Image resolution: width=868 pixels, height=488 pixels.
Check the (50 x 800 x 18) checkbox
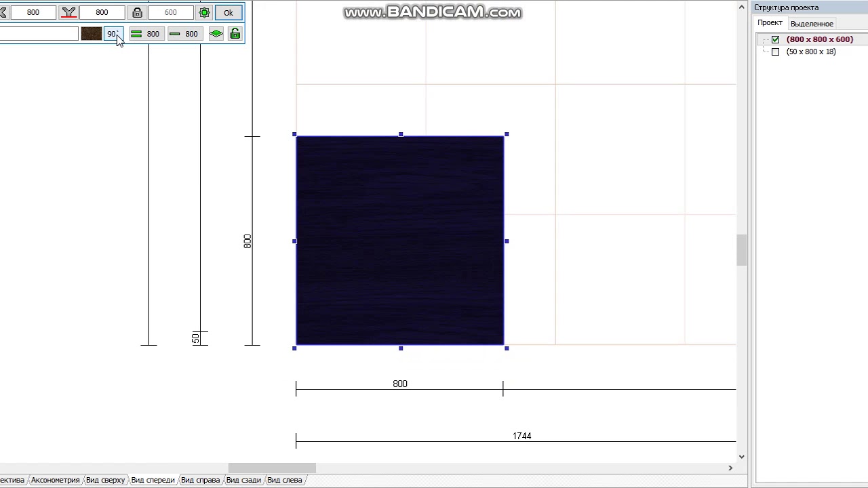(x=776, y=52)
